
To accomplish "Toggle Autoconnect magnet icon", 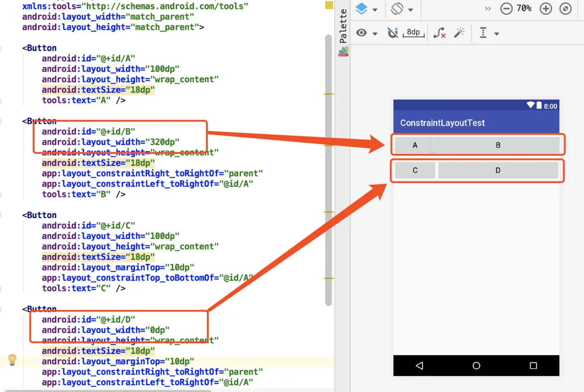I will coord(392,33).
